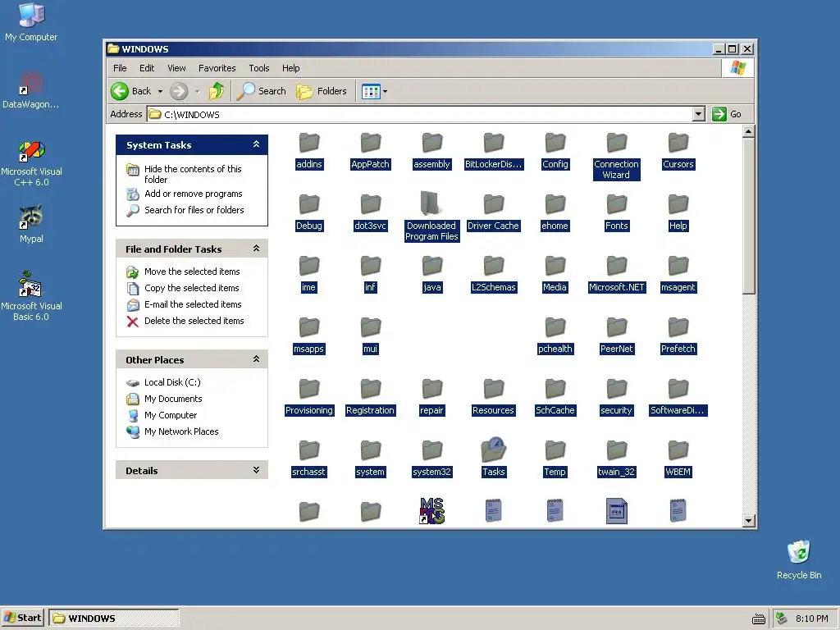The width and height of the screenshot is (840, 630).
Task: Click the Back arrow button
Action: point(131,91)
